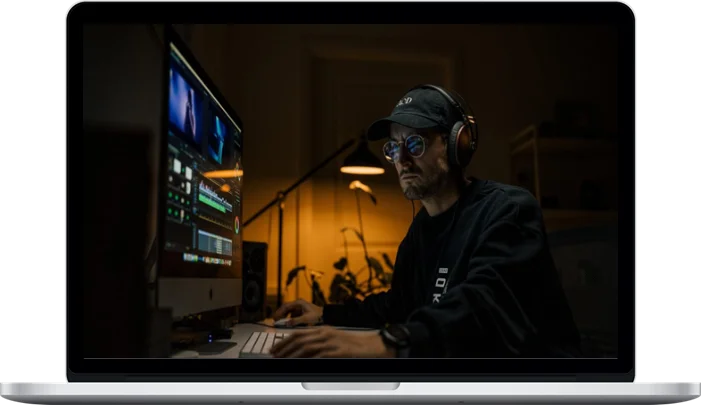
Task: Click the laptop's front opening notch
Action: coord(350,385)
